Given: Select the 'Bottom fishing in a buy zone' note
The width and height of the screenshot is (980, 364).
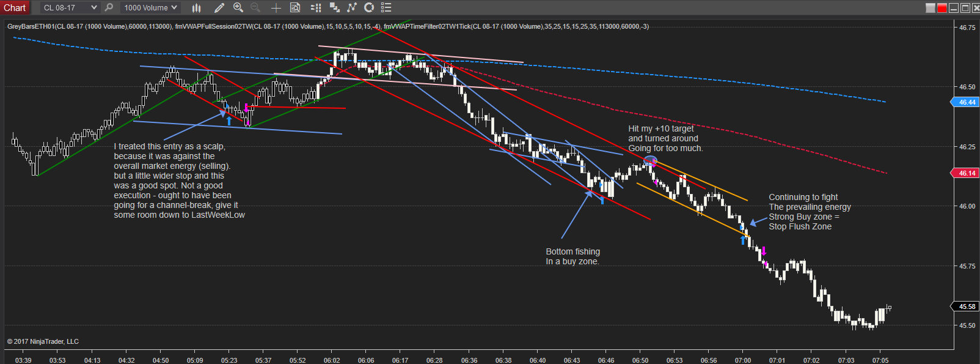Looking at the screenshot, I should 572,256.
